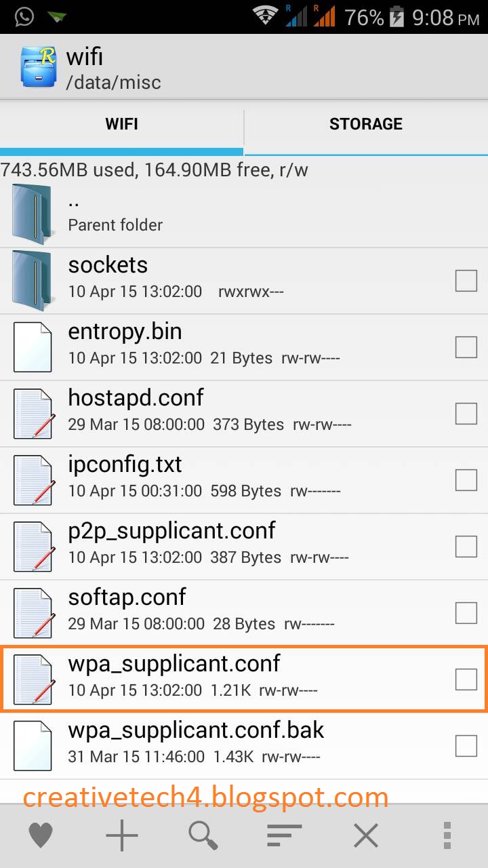This screenshot has height=868, width=488.
Task: Tap the plus icon to add new item
Action: [x=122, y=835]
